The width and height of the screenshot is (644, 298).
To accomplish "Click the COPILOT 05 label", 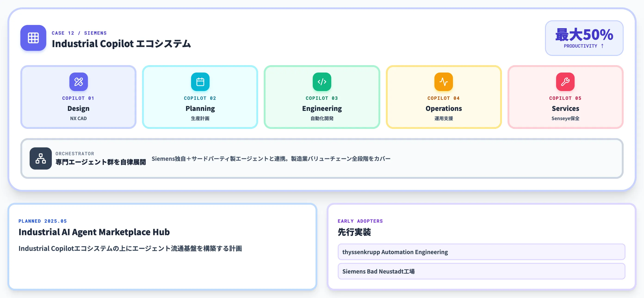I will tap(565, 98).
